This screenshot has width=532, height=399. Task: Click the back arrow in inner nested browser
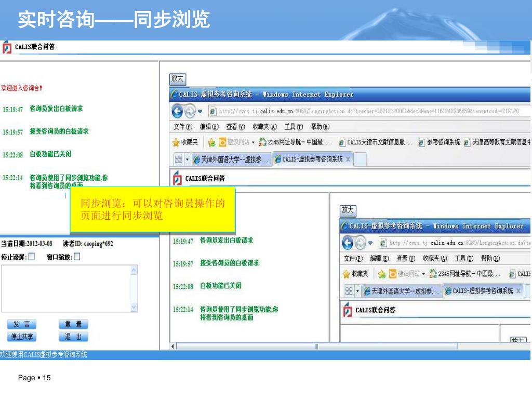click(348, 243)
